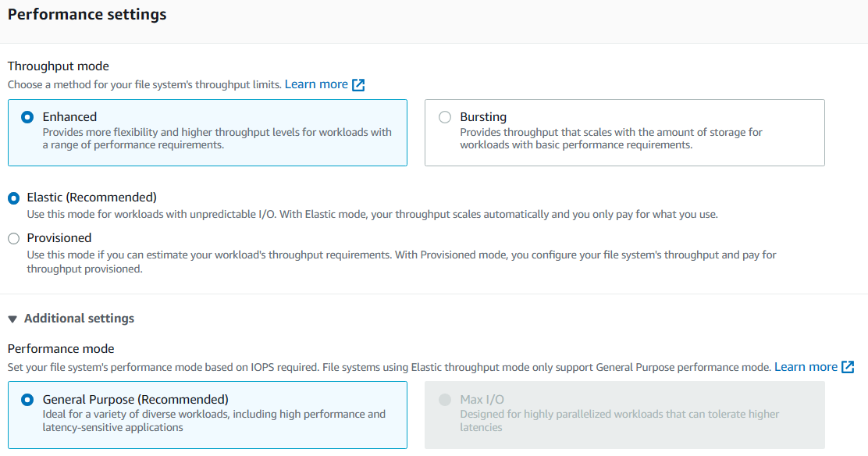Click external-link icon beside Performance mode Learn more
The image size is (868, 456).
[848, 367]
